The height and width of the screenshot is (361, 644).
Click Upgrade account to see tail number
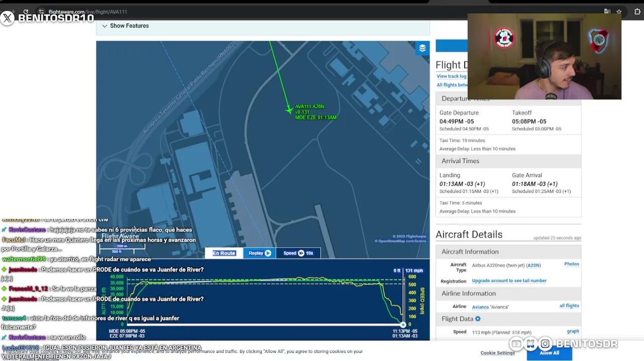[509, 281]
